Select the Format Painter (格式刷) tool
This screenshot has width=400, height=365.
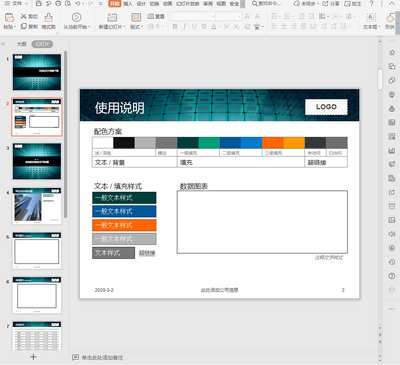(49, 21)
